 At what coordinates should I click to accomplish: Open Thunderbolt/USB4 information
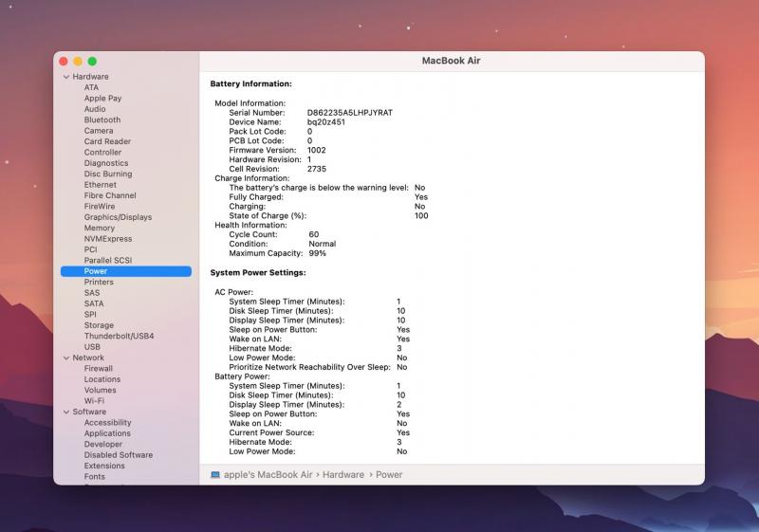point(119,336)
